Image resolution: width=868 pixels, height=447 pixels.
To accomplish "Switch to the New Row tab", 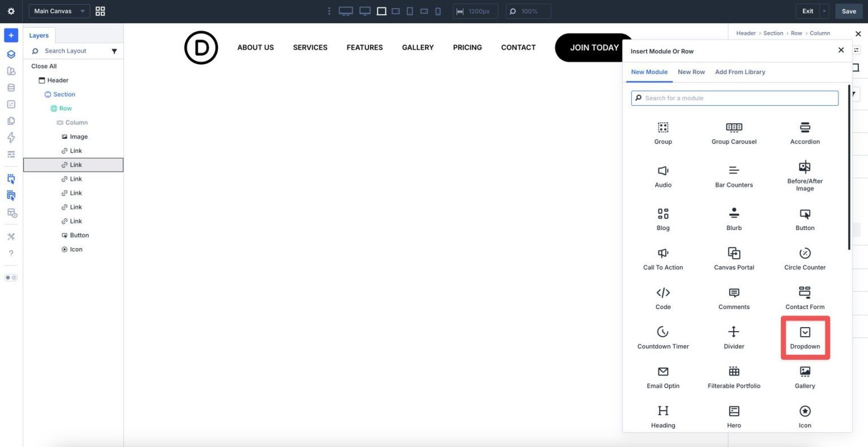I will [691, 72].
